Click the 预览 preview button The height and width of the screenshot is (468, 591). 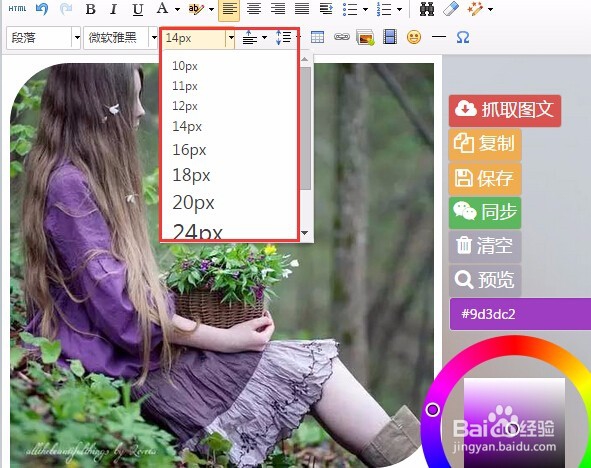point(485,280)
